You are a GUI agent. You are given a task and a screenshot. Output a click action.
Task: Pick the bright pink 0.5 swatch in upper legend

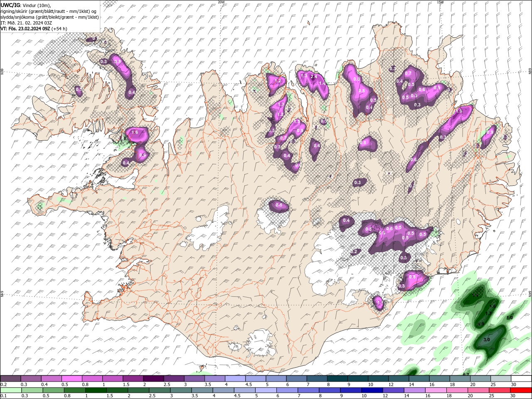[71, 379]
